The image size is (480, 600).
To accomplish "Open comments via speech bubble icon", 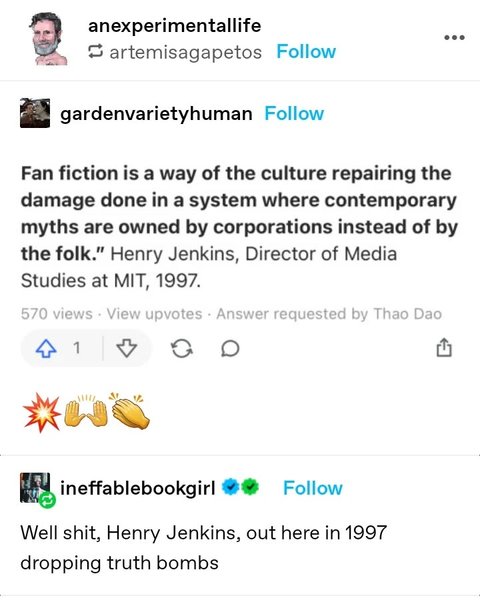I will (x=230, y=349).
